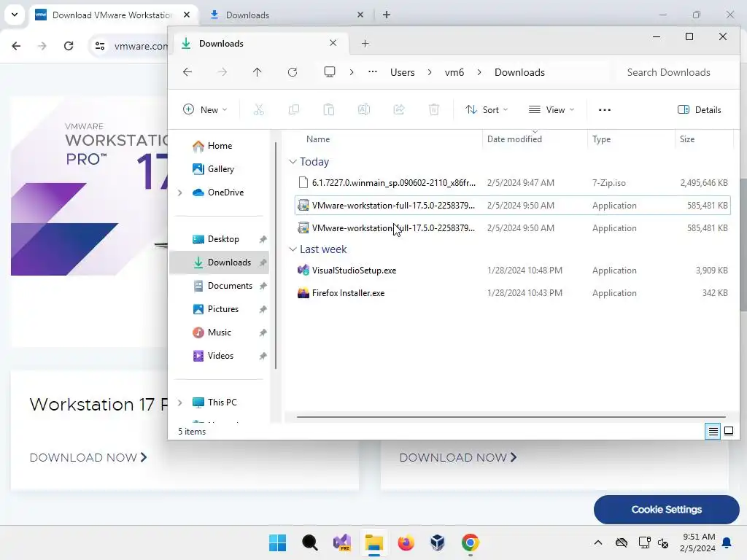The width and height of the screenshot is (747, 560).
Task: Select VisualStudioSetup.exe file
Action: click(512, 271)
